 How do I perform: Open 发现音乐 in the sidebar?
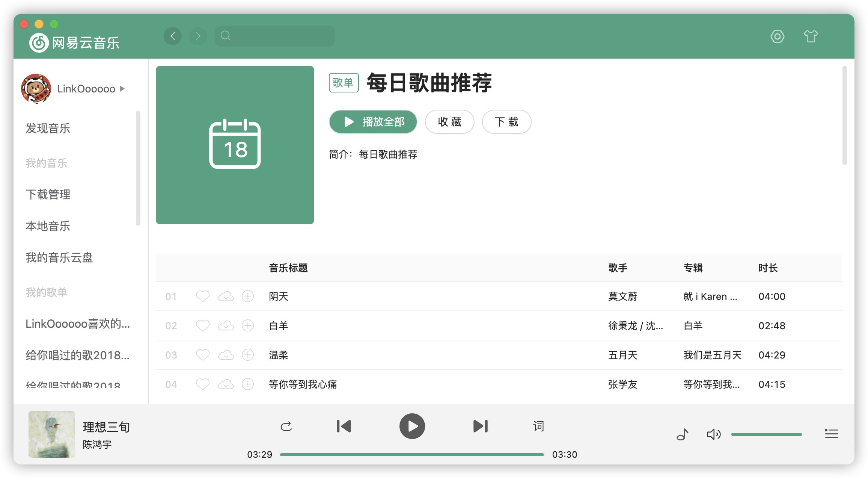pyautogui.click(x=48, y=129)
